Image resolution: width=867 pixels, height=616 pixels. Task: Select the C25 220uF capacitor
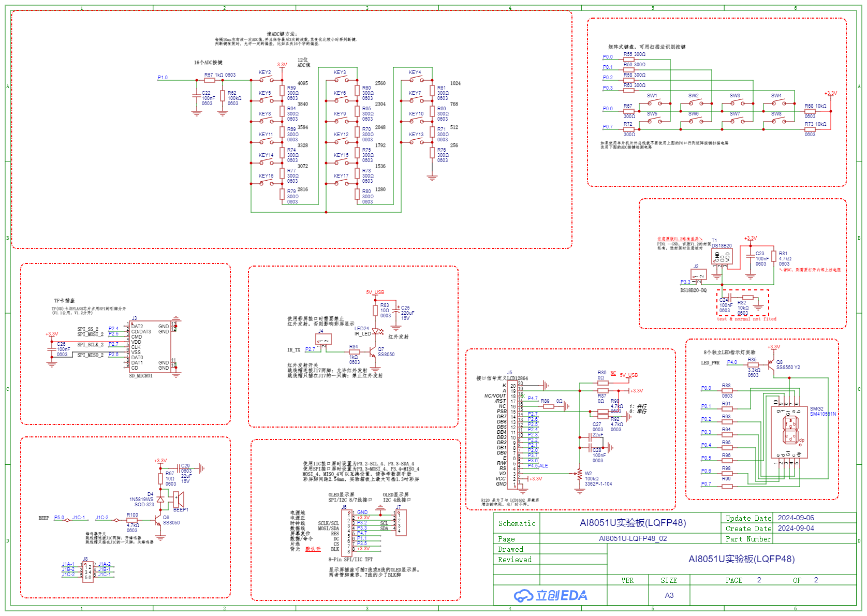(396, 311)
